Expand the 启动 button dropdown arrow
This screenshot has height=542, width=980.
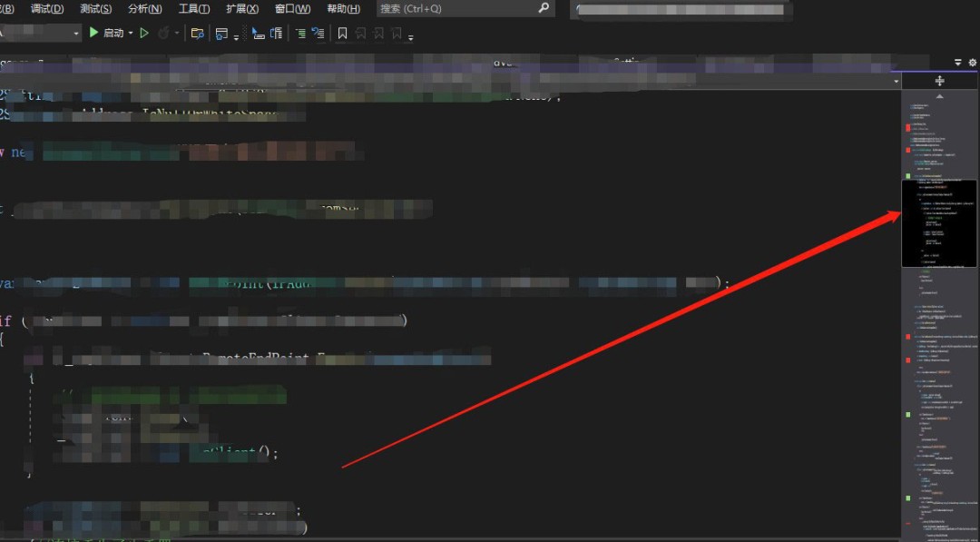(131, 34)
